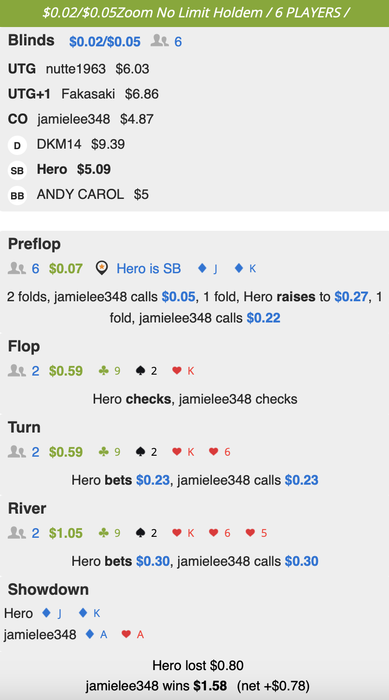Viewport: 389px width, 700px height.
Task: Click the Hero is SB link
Action: click(x=149, y=269)
